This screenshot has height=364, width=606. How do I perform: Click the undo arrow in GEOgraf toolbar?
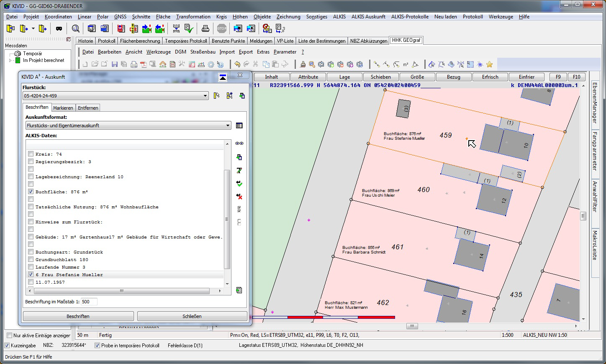pyautogui.click(x=237, y=64)
